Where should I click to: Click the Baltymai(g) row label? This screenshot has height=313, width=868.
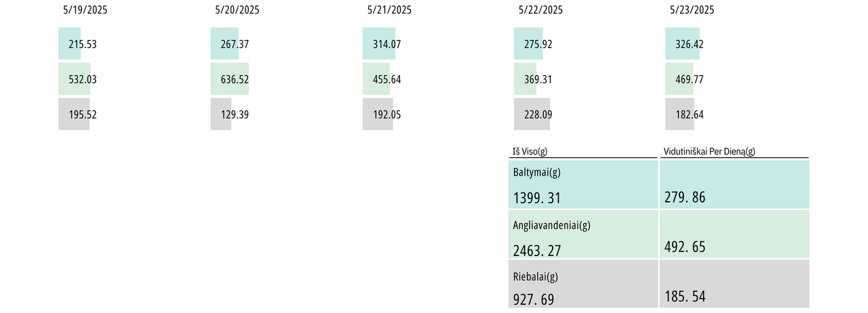[537, 172]
